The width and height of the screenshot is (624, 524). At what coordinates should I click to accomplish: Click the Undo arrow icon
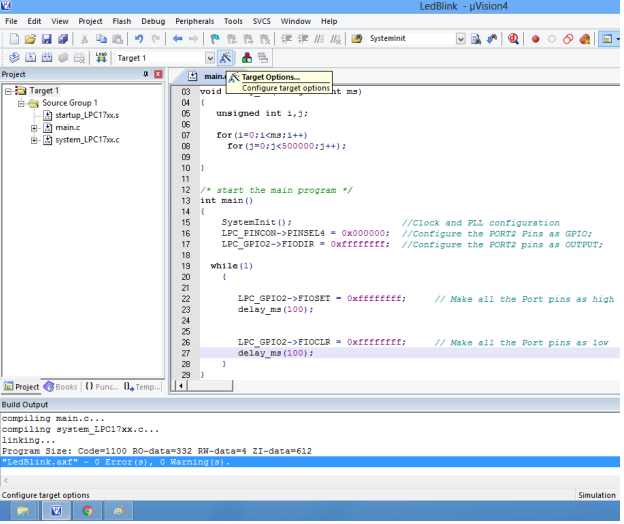coord(139,39)
